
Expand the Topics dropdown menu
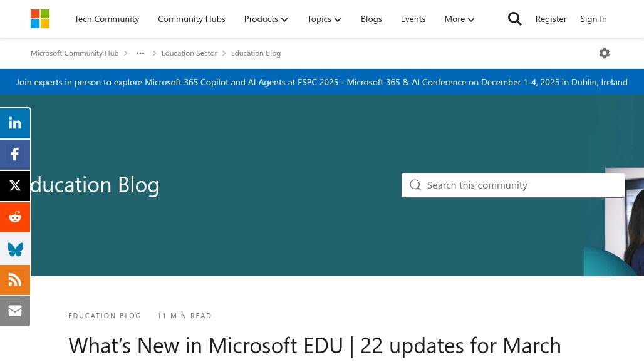(x=324, y=19)
